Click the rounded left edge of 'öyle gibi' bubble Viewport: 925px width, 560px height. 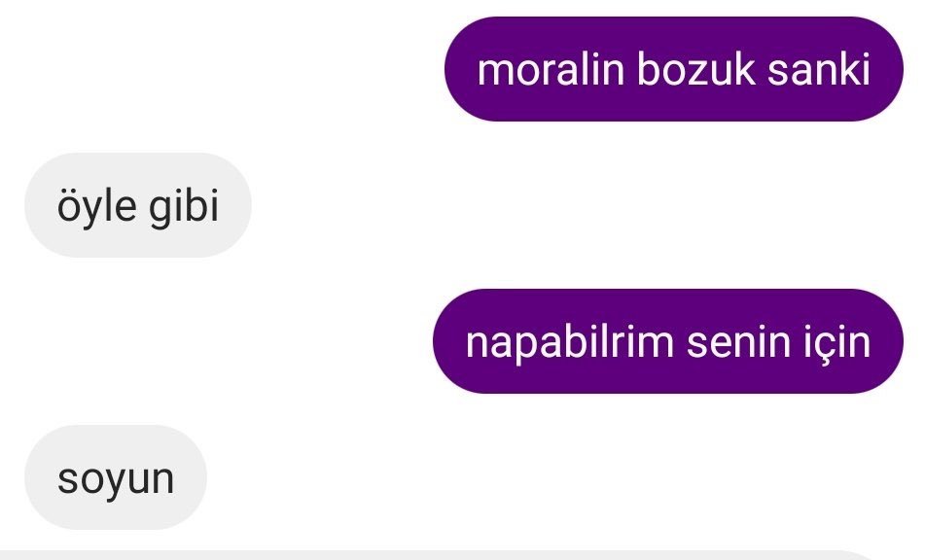pyautogui.click(x=40, y=205)
